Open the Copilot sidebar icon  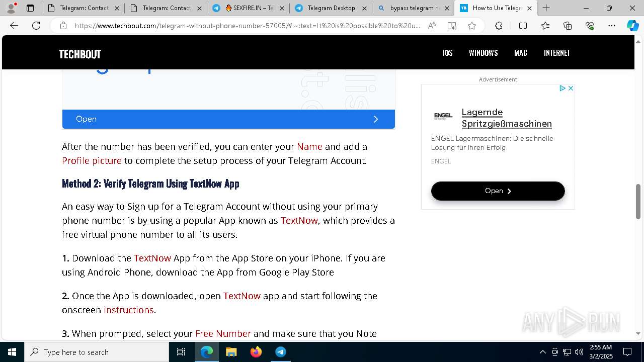pyautogui.click(x=632, y=26)
